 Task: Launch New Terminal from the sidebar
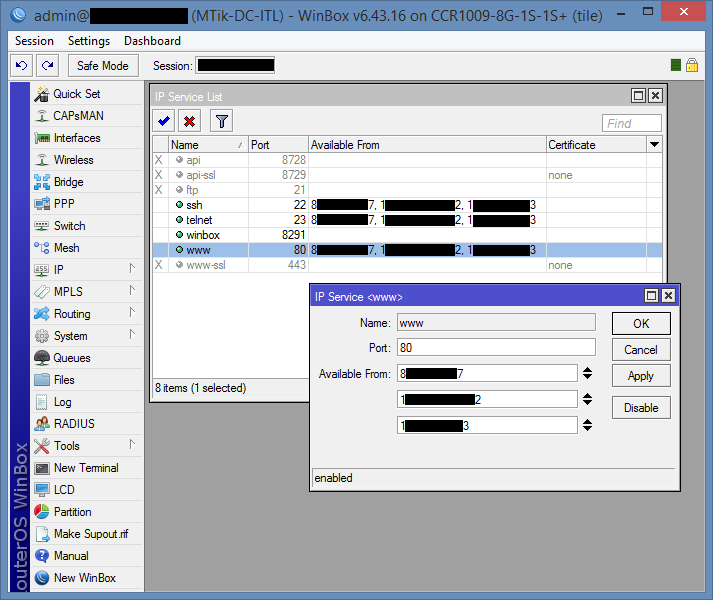(86, 468)
